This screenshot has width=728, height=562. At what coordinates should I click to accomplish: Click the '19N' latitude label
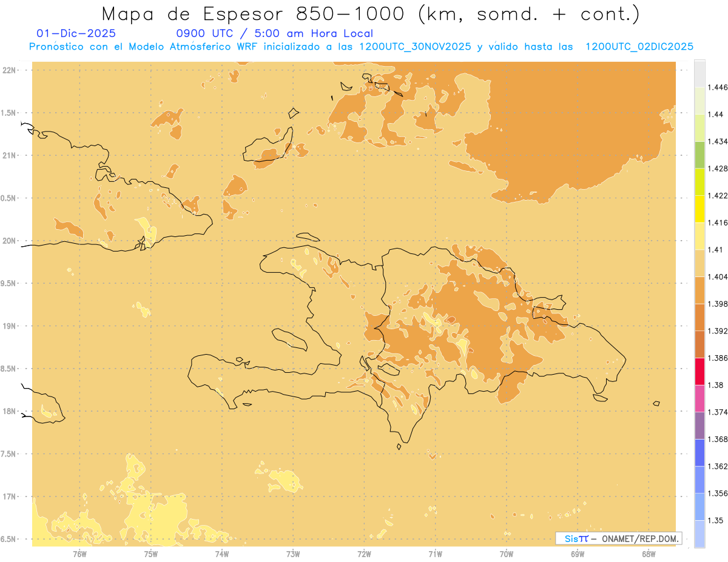tap(10, 326)
